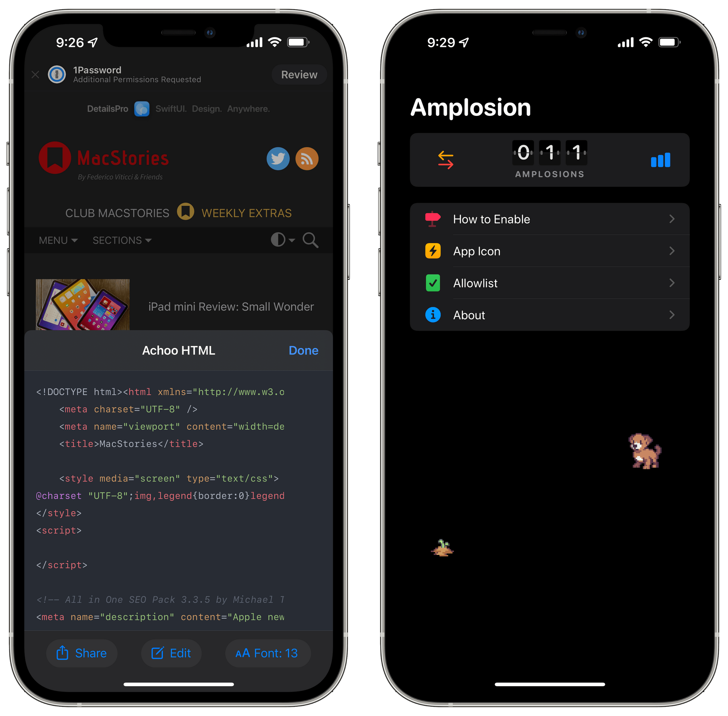This screenshot has height=716, width=728.
Task: Click the Amplosion swap/redirect arrows icon
Action: tap(446, 159)
